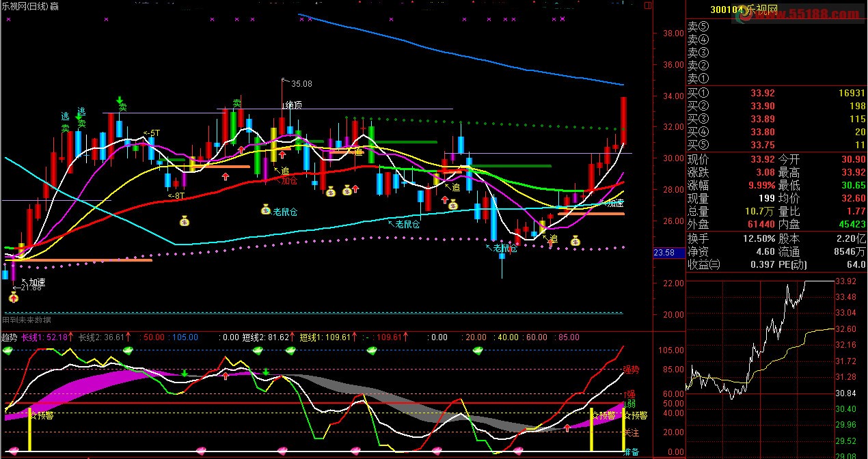Screen dimensions: 868x459
Task: Select the 卖⑤ ask row
Action: coord(776,27)
